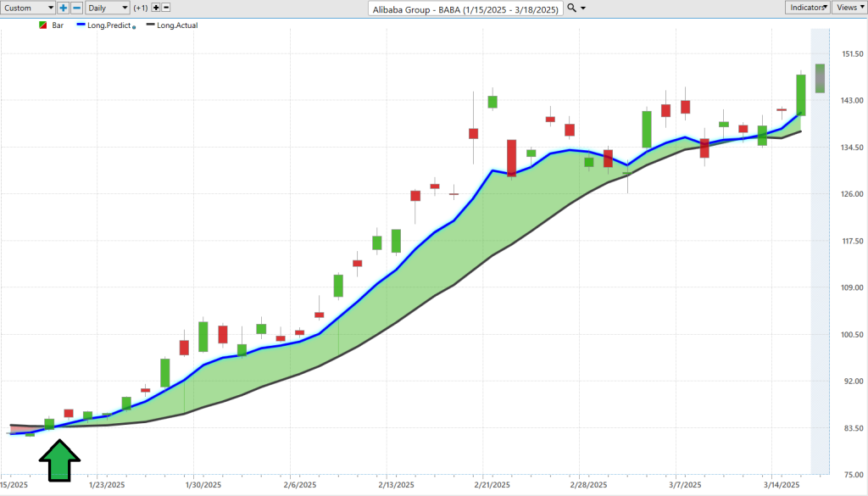Click the Bar legend label

[x=58, y=25]
